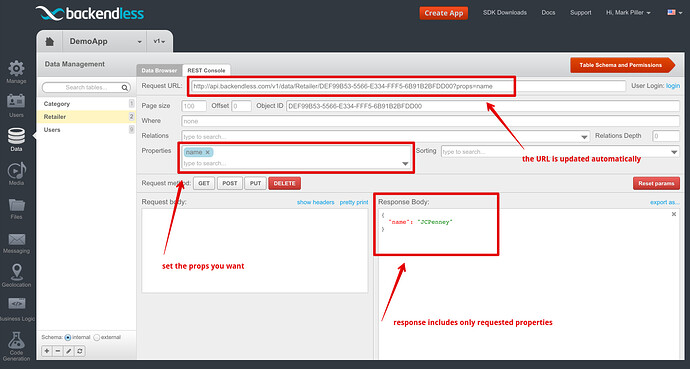Select the Retailer table
This screenshot has height=369, width=690.
87,117
